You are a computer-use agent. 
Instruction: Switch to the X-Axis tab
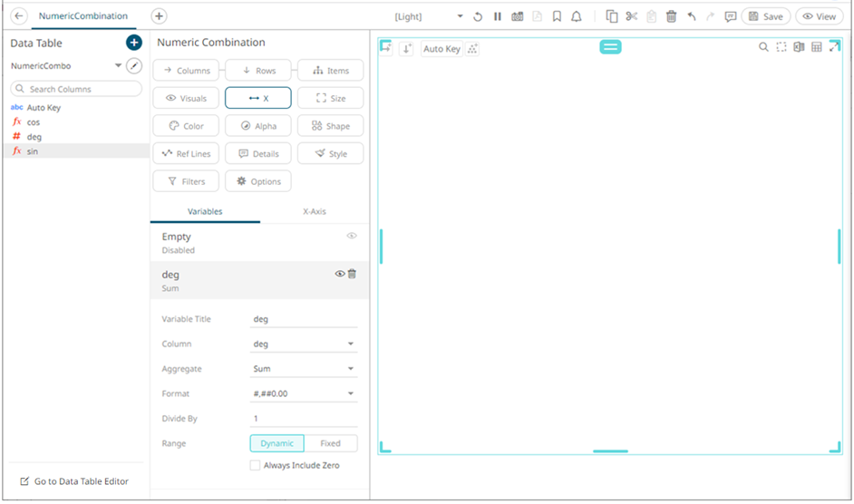tap(313, 211)
